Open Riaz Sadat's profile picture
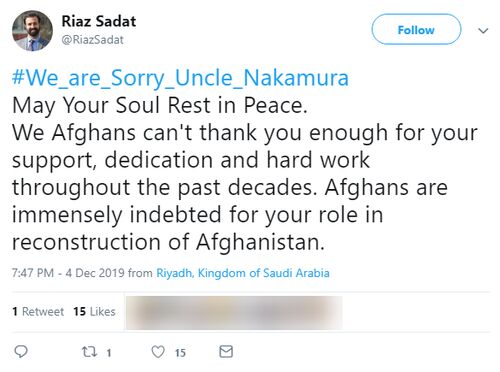This screenshot has width=500, height=372. coord(32,30)
